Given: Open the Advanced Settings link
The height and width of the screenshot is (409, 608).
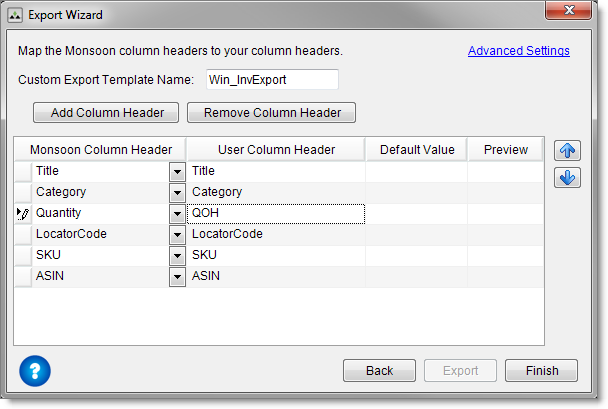Looking at the screenshot, I should [x=518, y=51].
